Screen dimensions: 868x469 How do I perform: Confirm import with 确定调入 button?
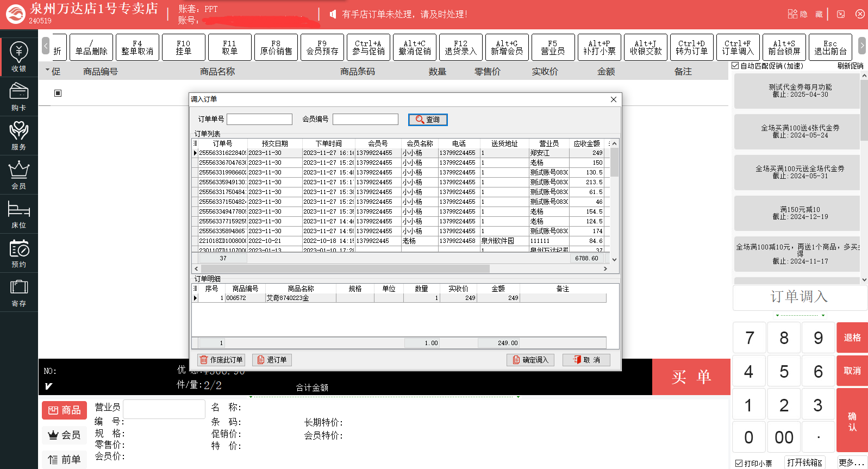point(530,360)
